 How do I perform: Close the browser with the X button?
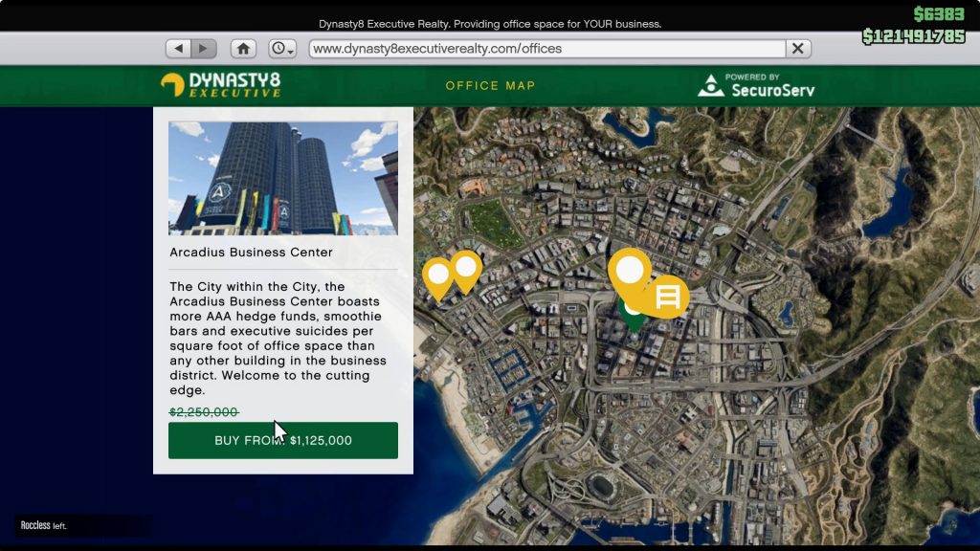pos(797,48)
